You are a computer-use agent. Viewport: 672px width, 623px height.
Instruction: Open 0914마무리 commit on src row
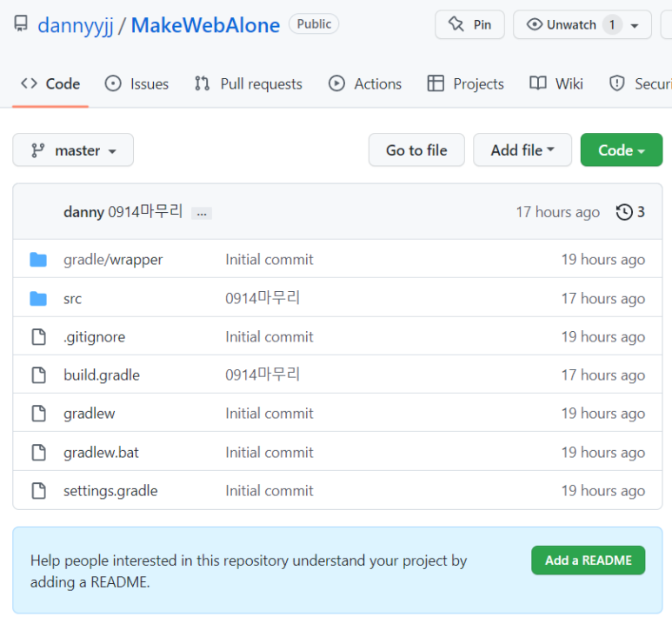tap(263, 298)
